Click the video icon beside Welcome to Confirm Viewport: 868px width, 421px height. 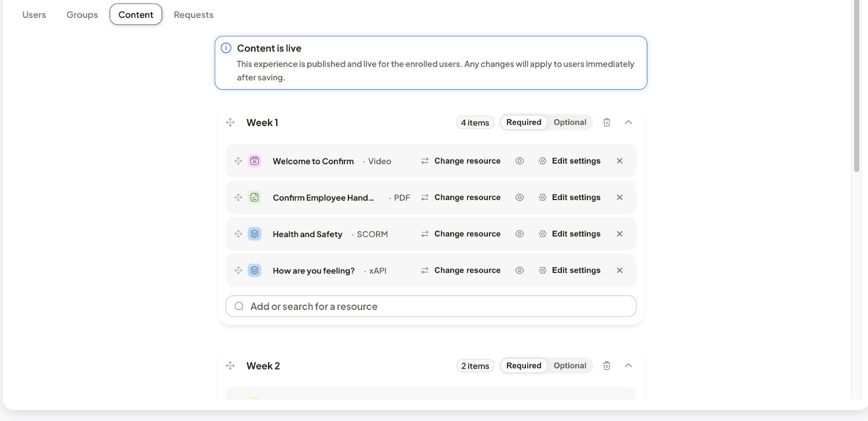click(x=255, y=161)
